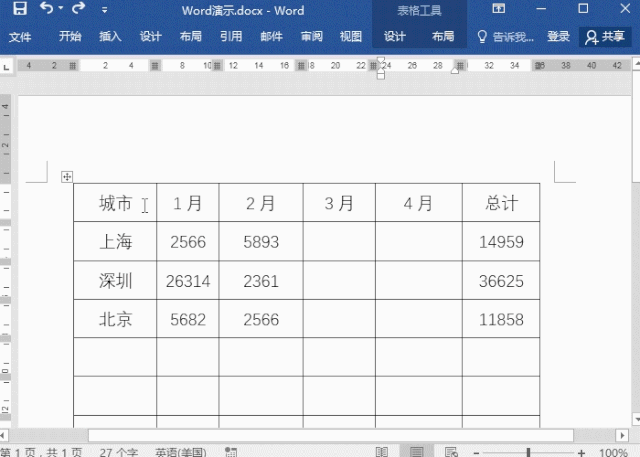Click the cell containing 26314
This screenshot has height=457, width=640.
coord(188,281)
